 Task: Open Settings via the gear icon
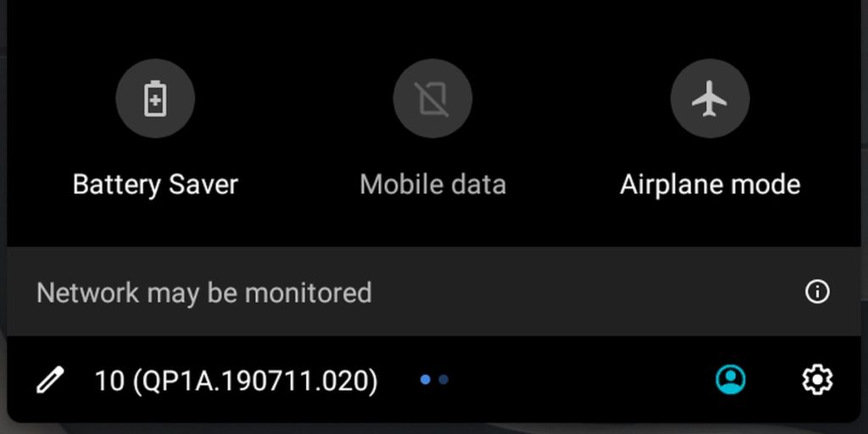817,380
